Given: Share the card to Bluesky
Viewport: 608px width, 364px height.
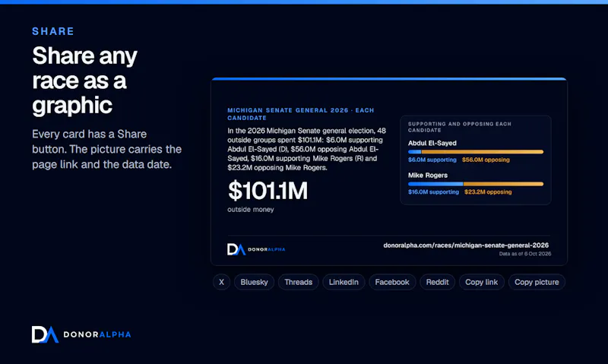Looking at the screenshot, I should (x=254, y=282).
